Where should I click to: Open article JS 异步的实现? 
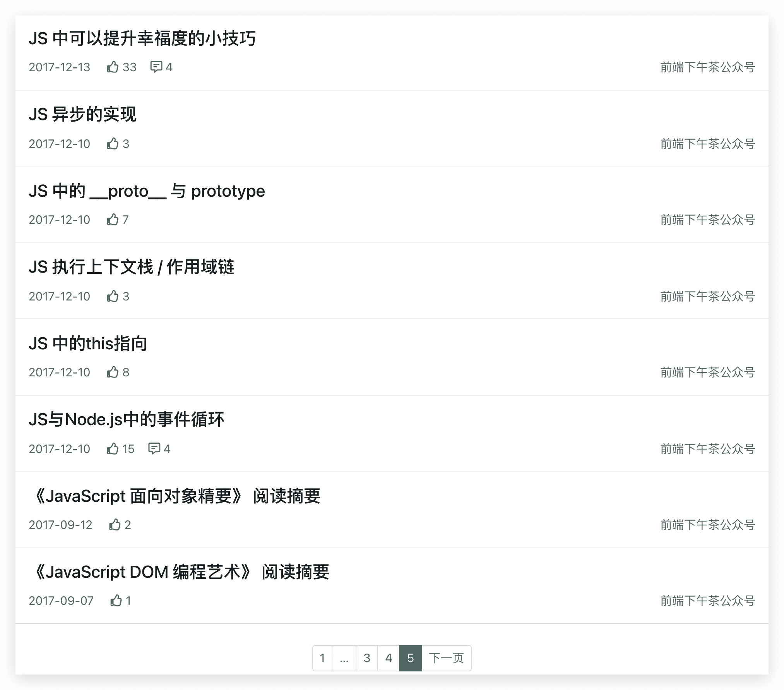[x=82, y=114]
